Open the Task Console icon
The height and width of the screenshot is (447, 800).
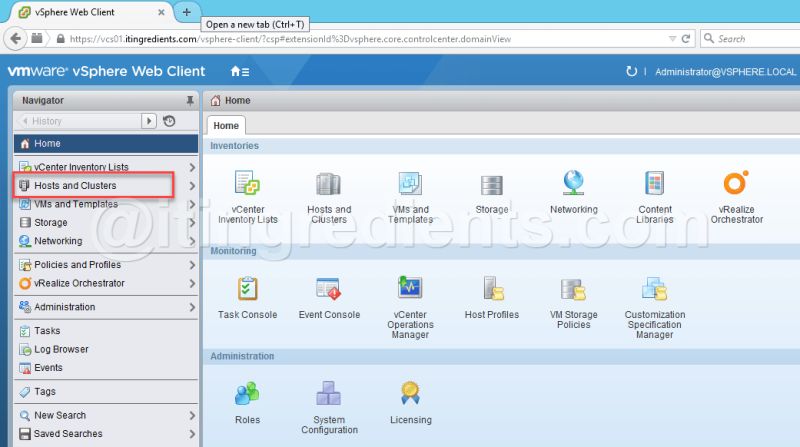pos(247,288)
